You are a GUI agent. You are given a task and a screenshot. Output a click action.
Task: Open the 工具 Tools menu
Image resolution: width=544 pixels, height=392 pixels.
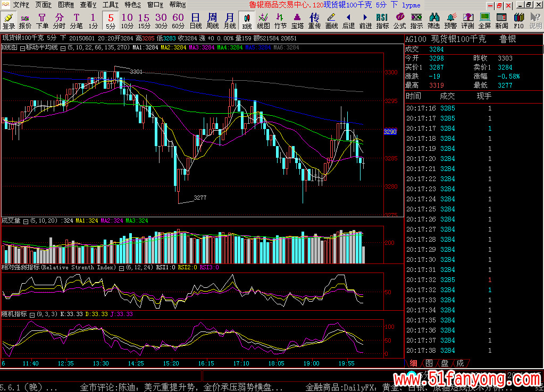pos(110,5)
